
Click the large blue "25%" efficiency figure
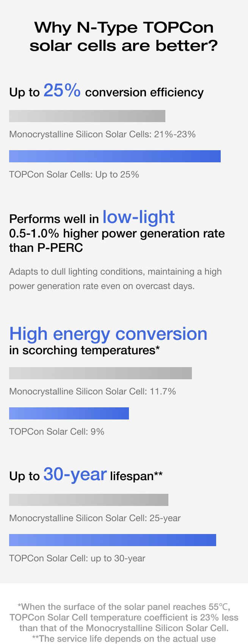coord(62,91)
